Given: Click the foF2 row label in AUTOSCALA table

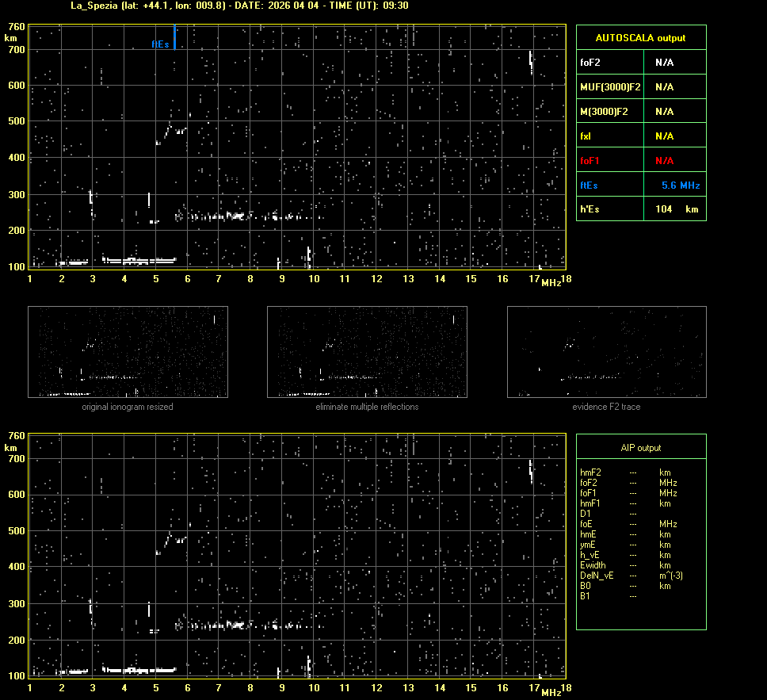Looking at the screenshot, I should click(x=591, y=62).
